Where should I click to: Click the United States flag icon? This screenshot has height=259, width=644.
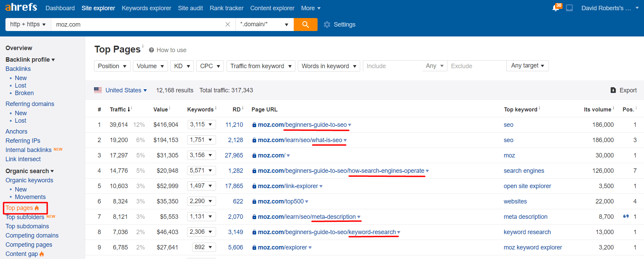(x=98, y=90)
